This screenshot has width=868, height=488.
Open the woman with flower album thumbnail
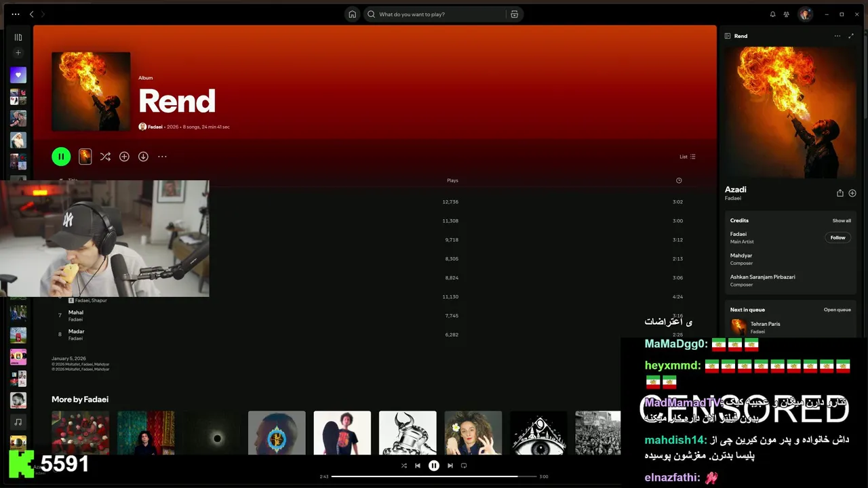click(x=473, y=432)
